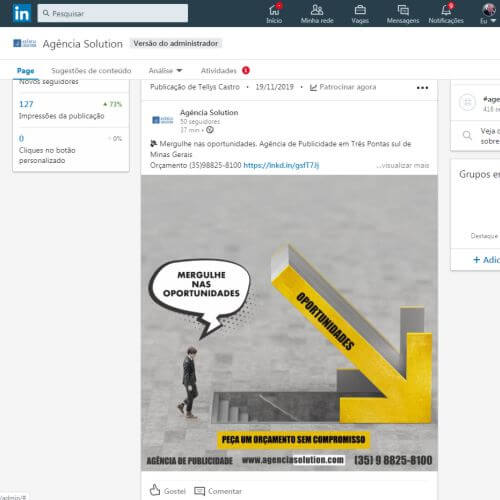Click the hashtag circle icon in right panel

[x=467, y=102]
